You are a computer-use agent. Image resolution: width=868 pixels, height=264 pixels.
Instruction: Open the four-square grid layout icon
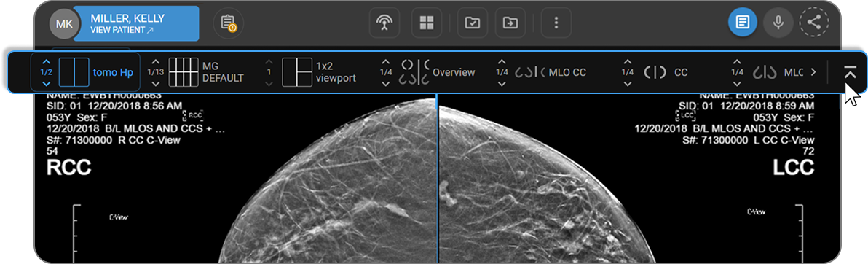pos(426,23)
